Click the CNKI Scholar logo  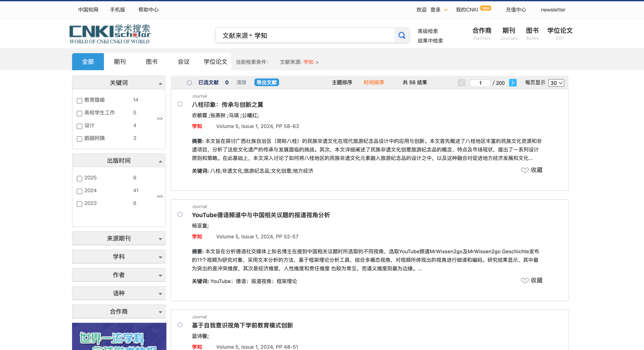[x=109, y=34]
